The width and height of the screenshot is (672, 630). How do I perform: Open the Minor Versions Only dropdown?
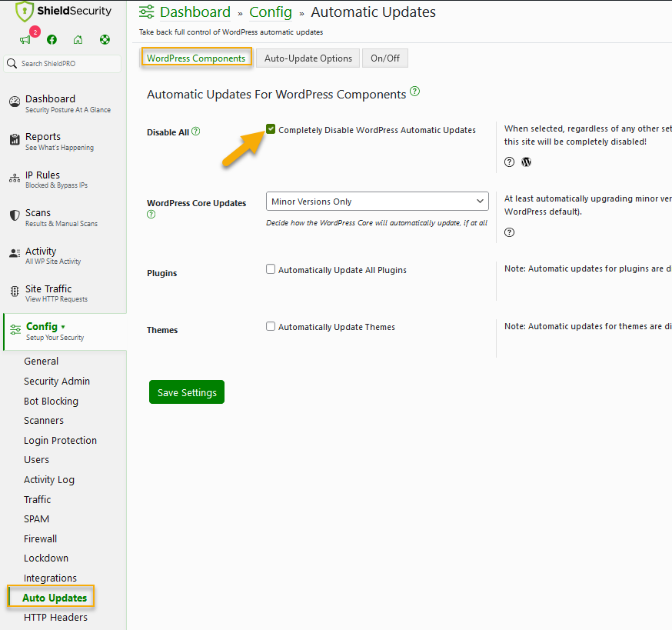pos(378,201)
